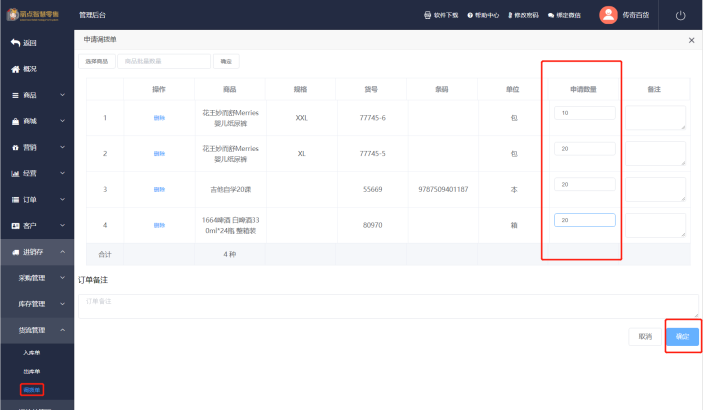703x410 pixels.
Task: Click the 修改密码 password icon
Action: tap(510, 15)
